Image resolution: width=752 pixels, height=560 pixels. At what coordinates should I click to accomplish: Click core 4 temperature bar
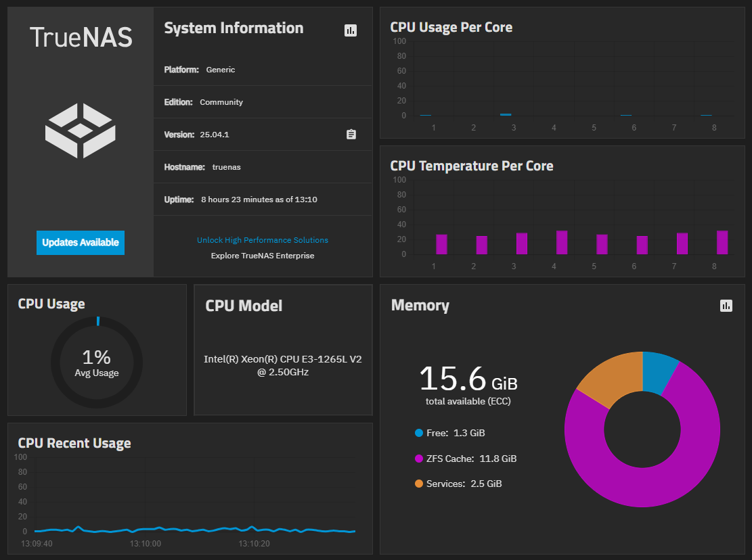(562, 242)
